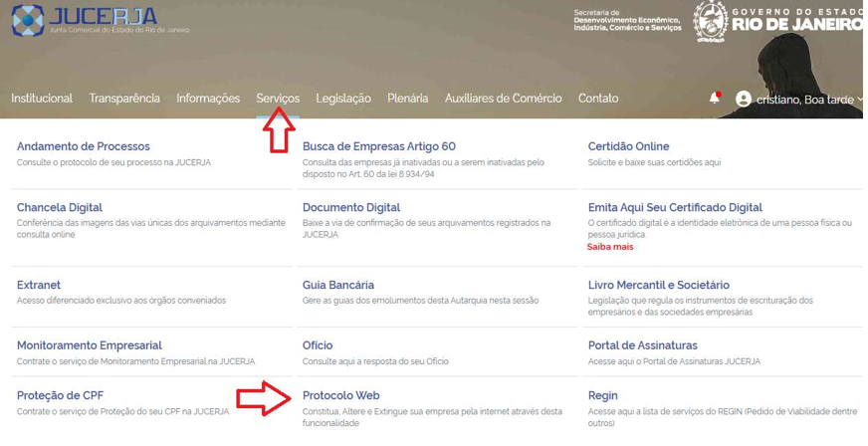Click 'Contrate o serviço de Monitoramento Empresarial' text
This screenshot has height=446, width=868.
tap(136, 361)
